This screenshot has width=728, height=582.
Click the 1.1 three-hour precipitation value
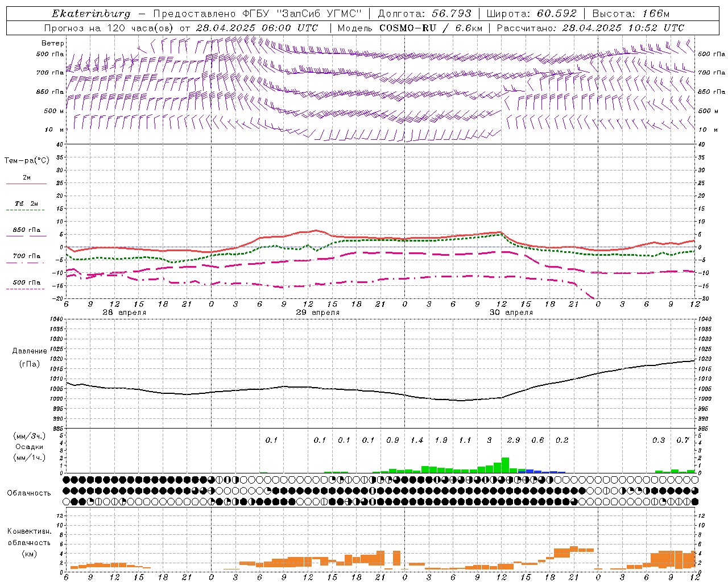coord(465,440)
